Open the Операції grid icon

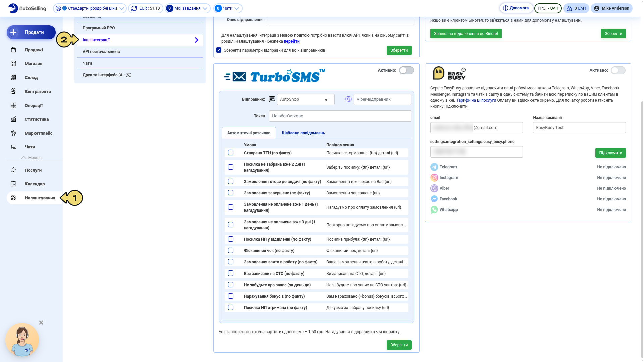click(13, 106)
